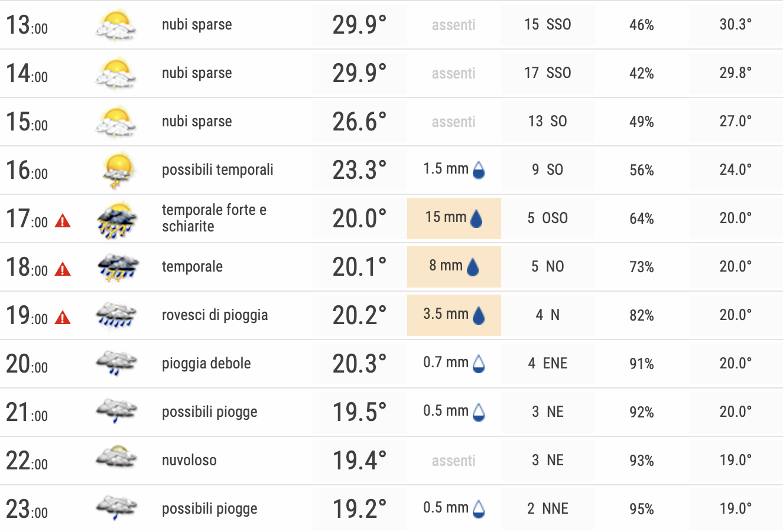Image resolution: width=783 pixels, height=532 pixels.
Task: Click the light rain icon at 20:00
Action: click(x=116, y=363)
